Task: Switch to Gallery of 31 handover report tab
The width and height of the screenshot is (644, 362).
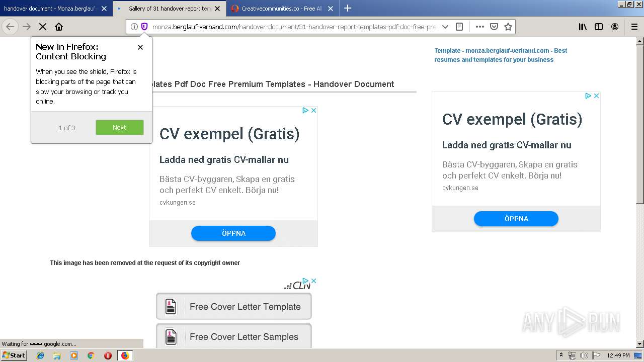Action: tap(169, 9)
